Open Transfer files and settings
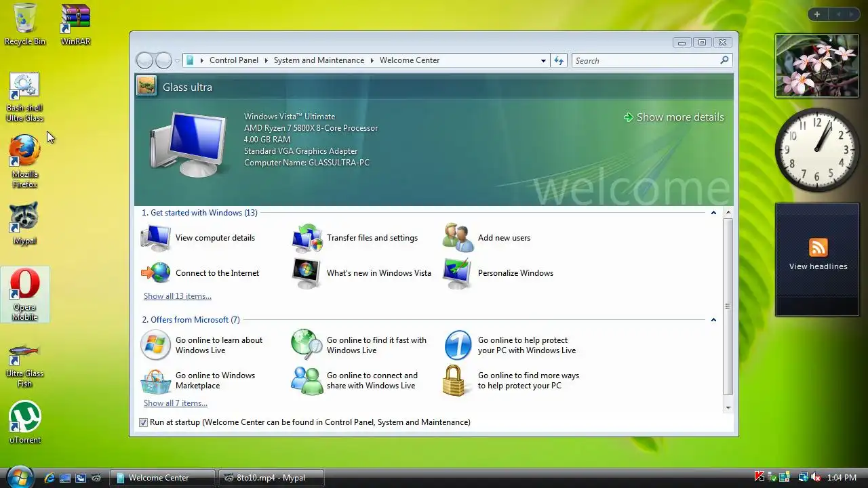The width and height of the screenshot is (868, 488). click(x=355, y=238)
